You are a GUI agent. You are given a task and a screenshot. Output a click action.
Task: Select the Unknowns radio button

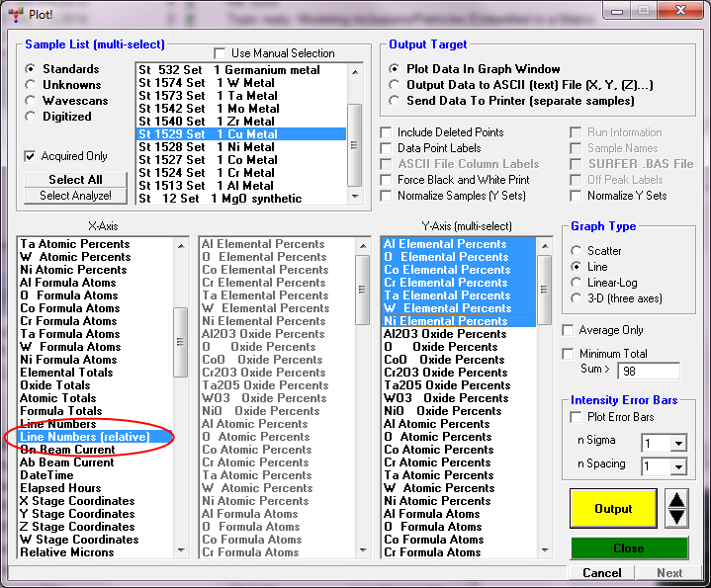click(x=31, y=85)
